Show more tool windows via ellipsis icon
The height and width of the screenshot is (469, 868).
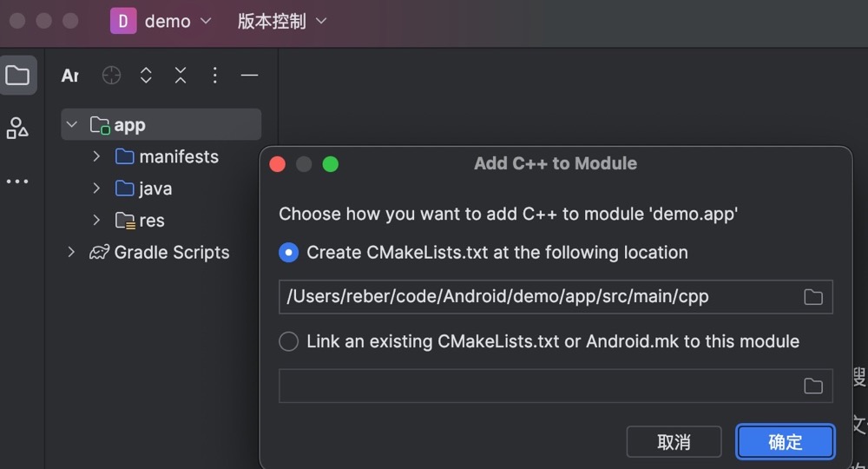pos(17,181)
